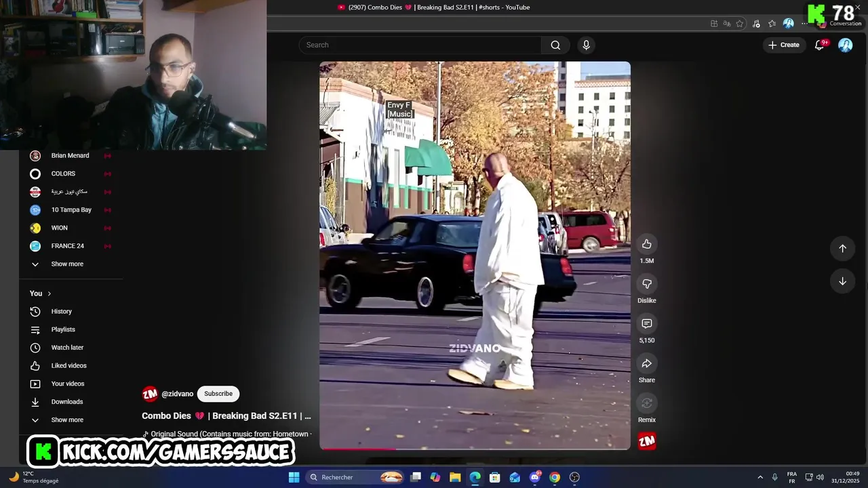Click the Combo Dies video title

click(226, 415)
